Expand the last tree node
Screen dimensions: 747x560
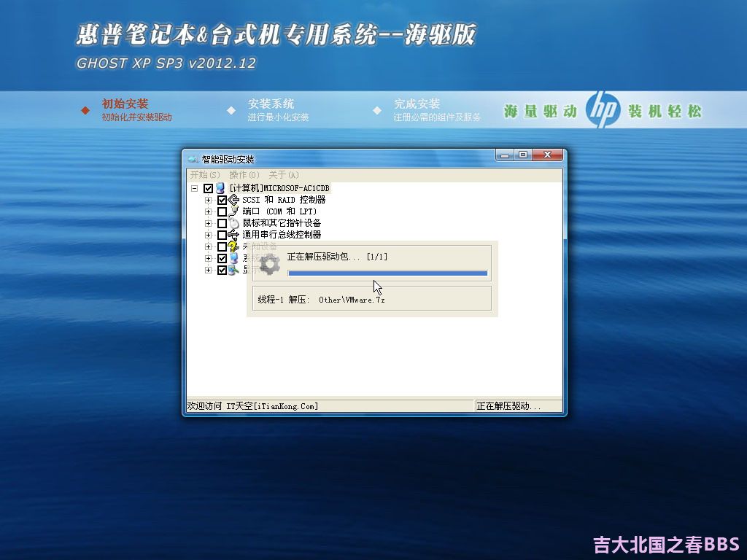point(208,270)
